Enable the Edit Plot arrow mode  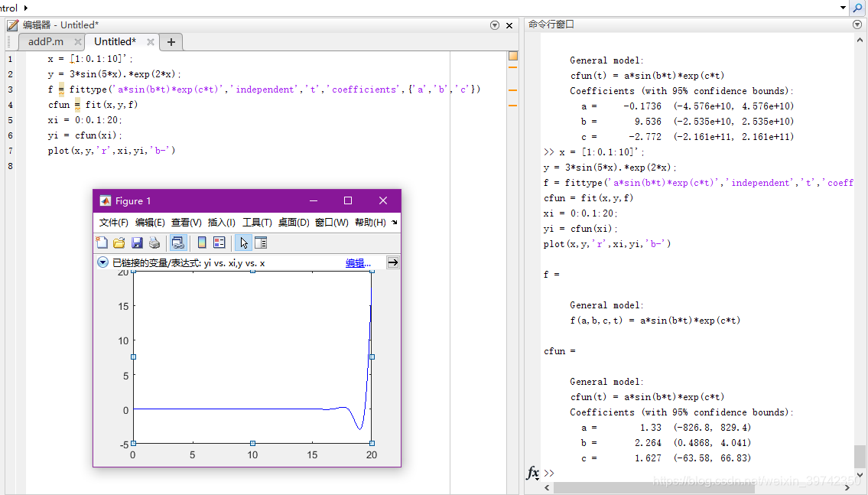point(243,242)
